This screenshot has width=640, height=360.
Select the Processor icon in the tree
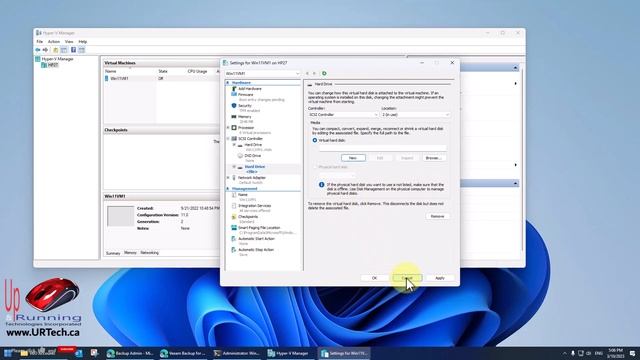pos(234,128)
